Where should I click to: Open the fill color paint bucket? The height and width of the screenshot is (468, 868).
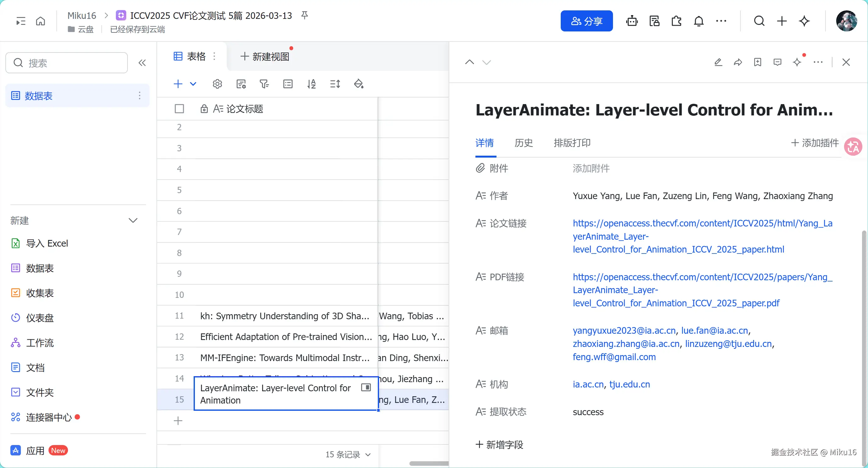(x=359, y=84)
